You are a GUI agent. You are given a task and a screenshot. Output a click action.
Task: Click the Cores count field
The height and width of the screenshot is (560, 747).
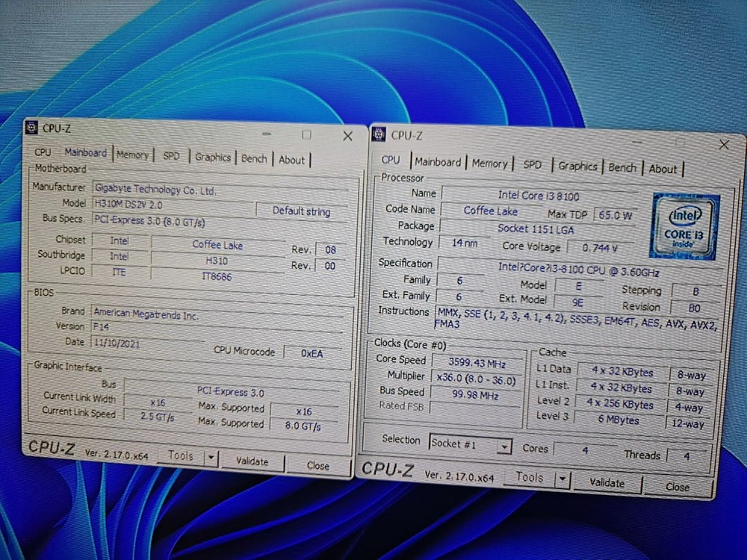click(x=585, y=450)
